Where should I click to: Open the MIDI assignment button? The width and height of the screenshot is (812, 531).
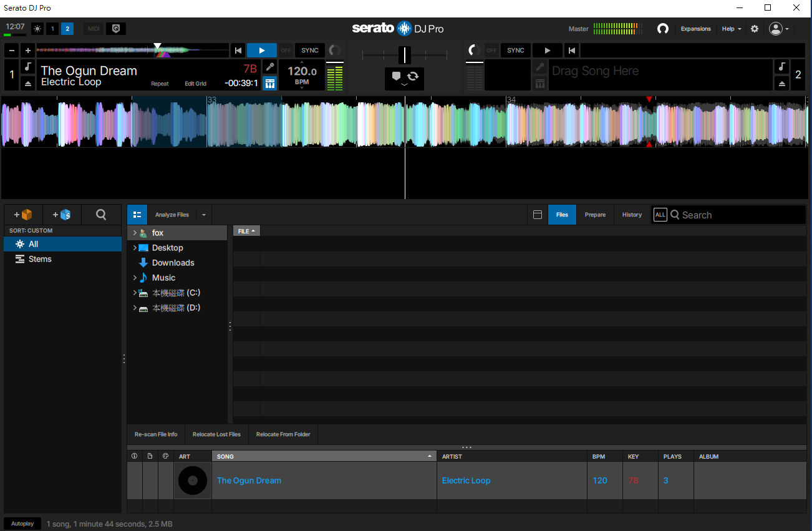coord(94,29)
